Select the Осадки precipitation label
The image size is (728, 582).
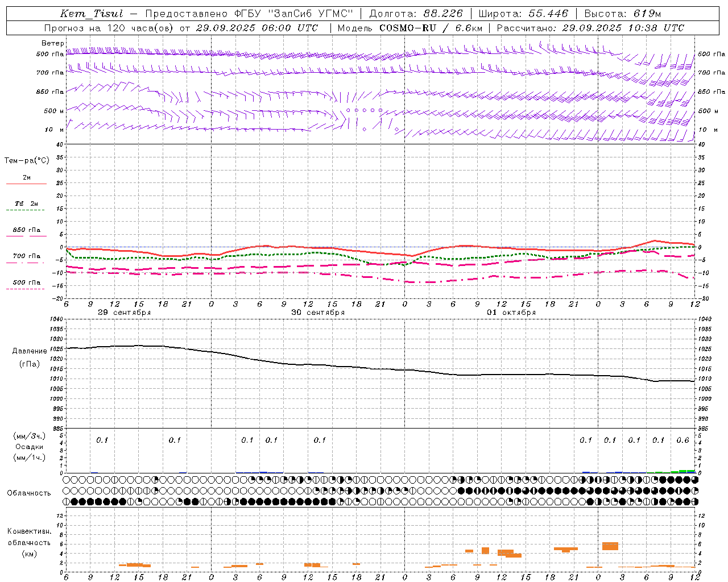tap(30, 447)
